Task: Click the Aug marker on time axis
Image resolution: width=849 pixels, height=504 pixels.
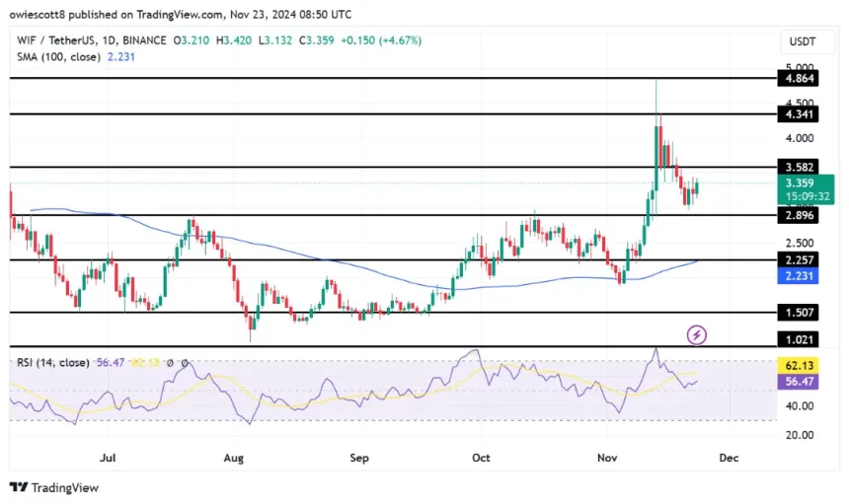Action: coord(233,458)
